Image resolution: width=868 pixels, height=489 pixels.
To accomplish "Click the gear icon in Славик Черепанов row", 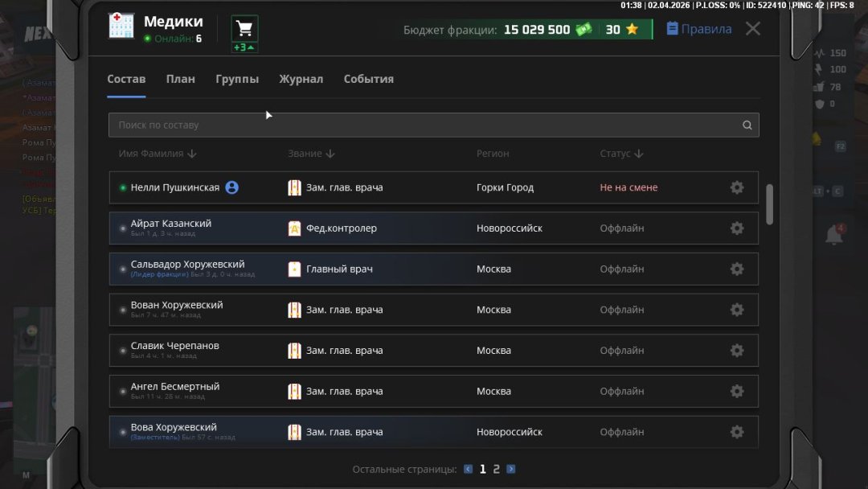I will click(736, 351).
